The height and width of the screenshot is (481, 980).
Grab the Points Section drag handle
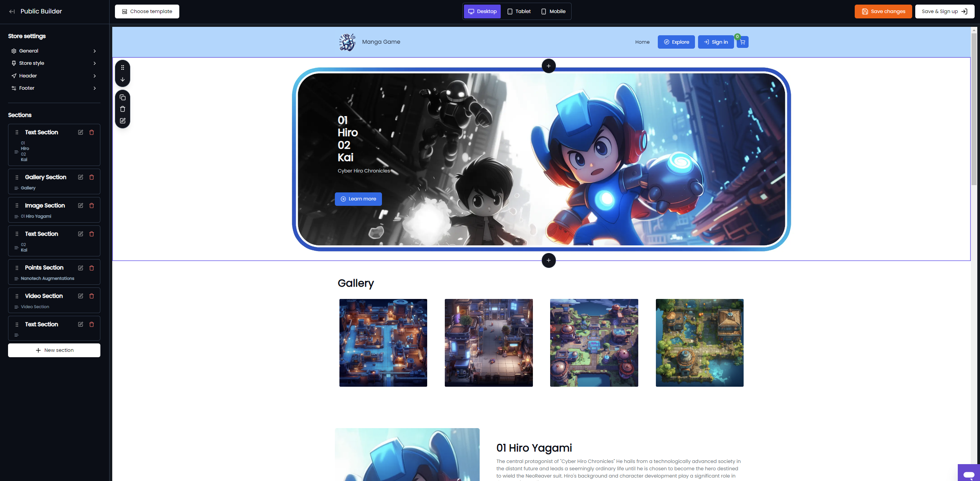[17, 268]
